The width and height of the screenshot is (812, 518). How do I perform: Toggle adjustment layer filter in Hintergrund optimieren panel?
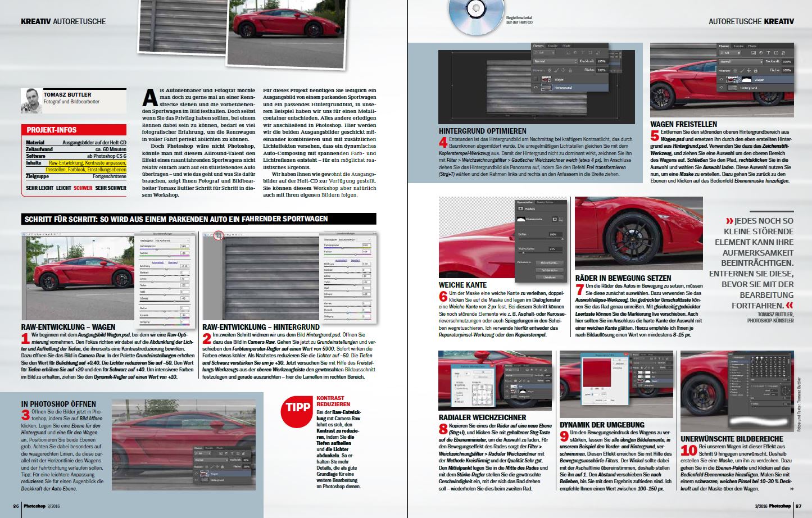tap(575, 52)
